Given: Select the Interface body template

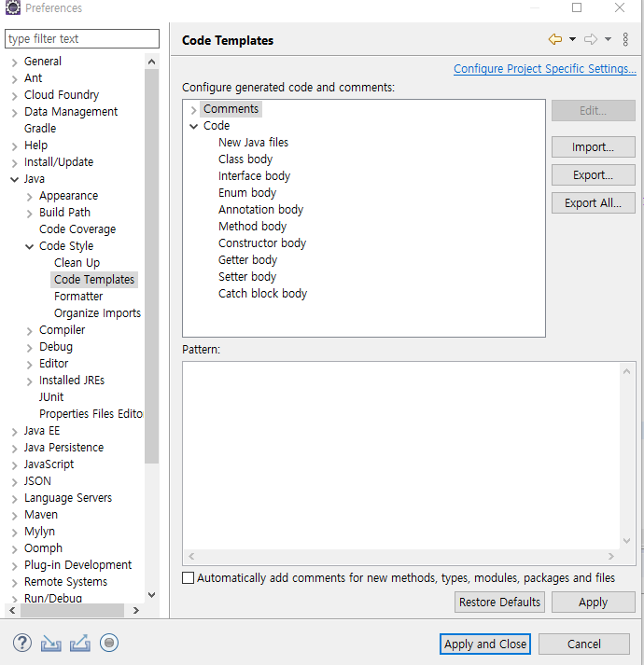Looking at the screenshot, I should (x=254, y=175).
